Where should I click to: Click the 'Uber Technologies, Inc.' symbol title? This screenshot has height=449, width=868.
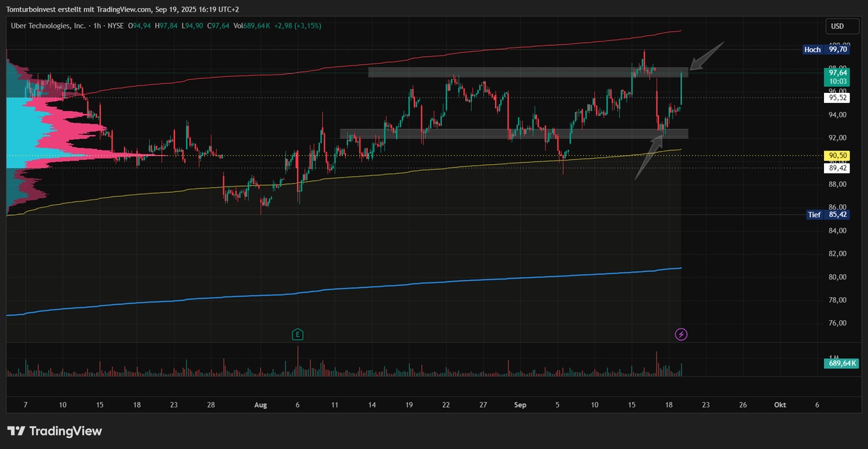(48, 26)
